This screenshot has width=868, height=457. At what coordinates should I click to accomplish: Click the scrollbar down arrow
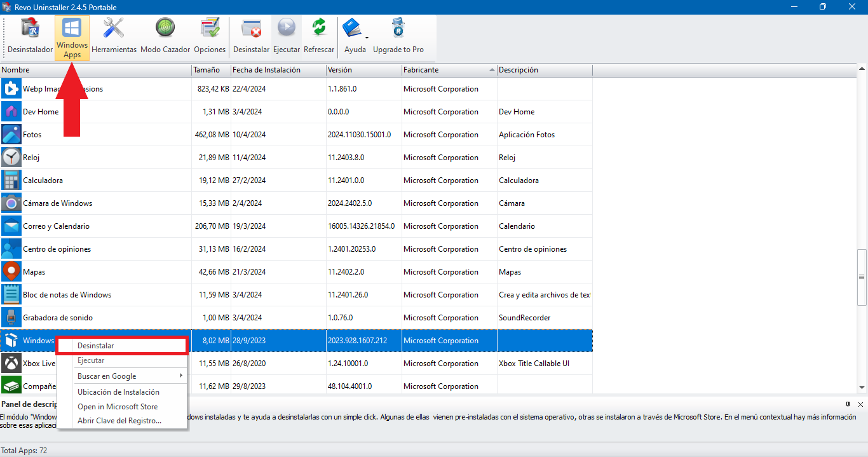click(x=862, y=387)
